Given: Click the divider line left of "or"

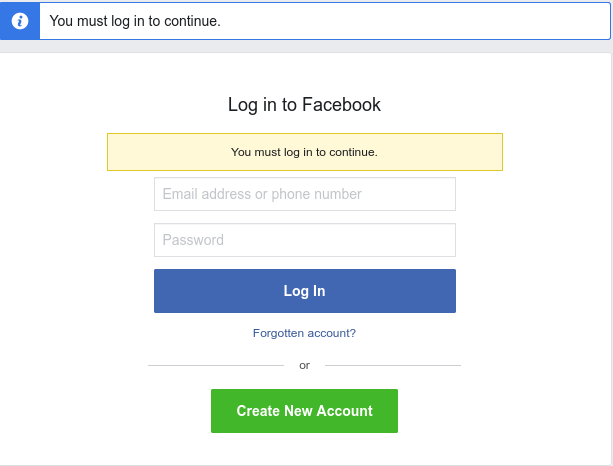Looking at the screenshot, I should [x=215, y=365].
